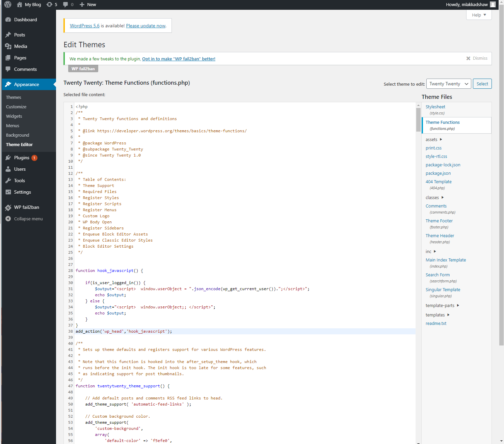Open Widgets submenu item
504x444 pixels.
coord(14,116)
